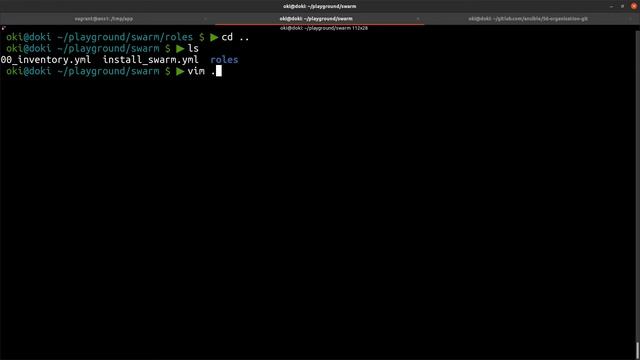The image size is (640, 360).
Task: Click the 'vim .' command being typed
Action: [x=201, y=71]
